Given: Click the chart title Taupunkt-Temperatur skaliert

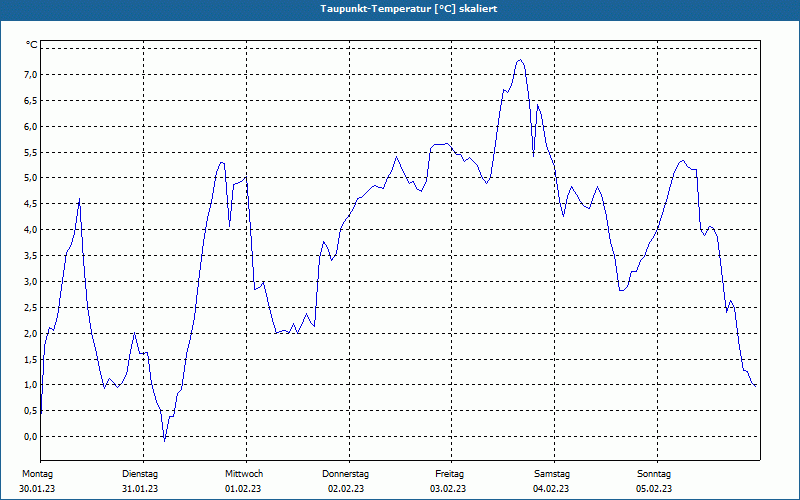Looking at the screenshot, I should [409, 9].
